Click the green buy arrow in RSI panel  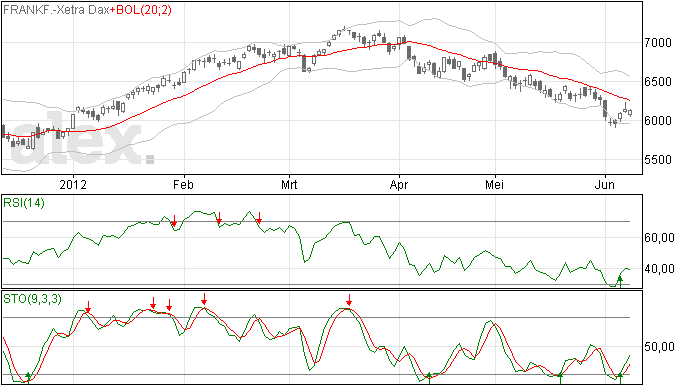(x=620, y=282)
